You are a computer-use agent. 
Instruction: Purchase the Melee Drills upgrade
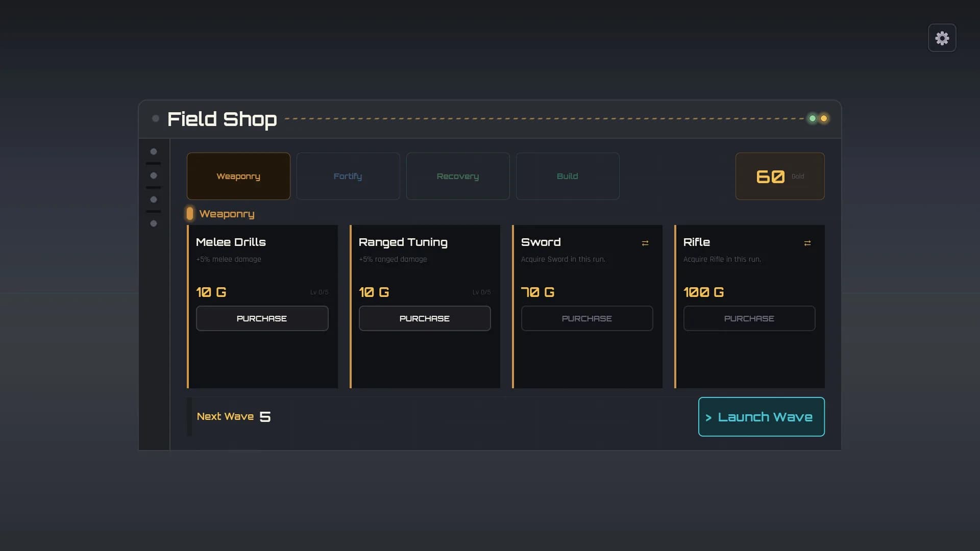pos(262,318)
